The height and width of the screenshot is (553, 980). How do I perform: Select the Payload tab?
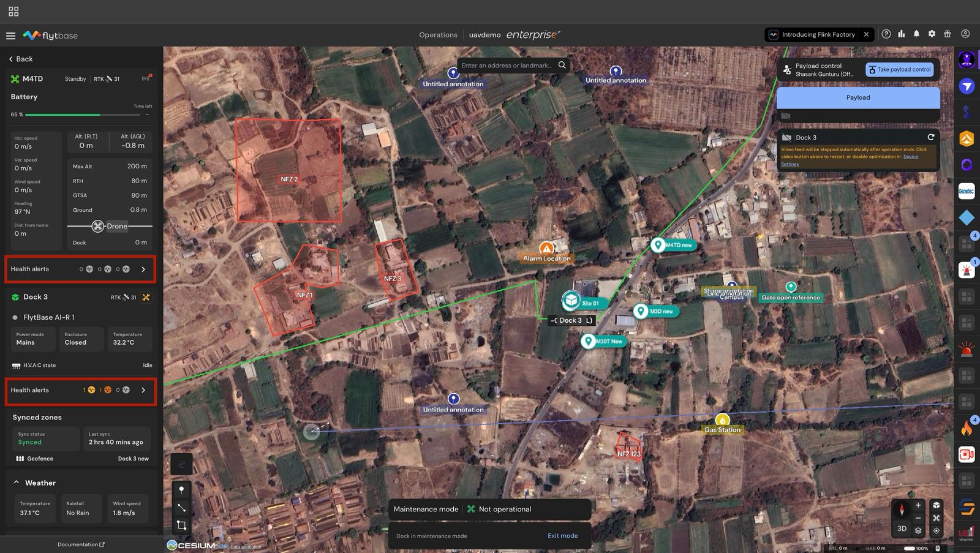[x=858, y=97]
